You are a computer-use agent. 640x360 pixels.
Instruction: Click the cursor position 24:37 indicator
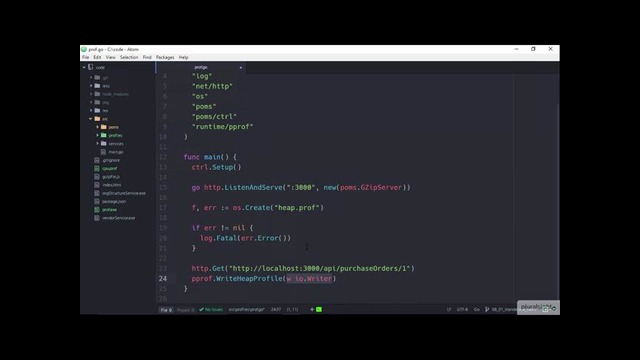[x=276, y=309]
